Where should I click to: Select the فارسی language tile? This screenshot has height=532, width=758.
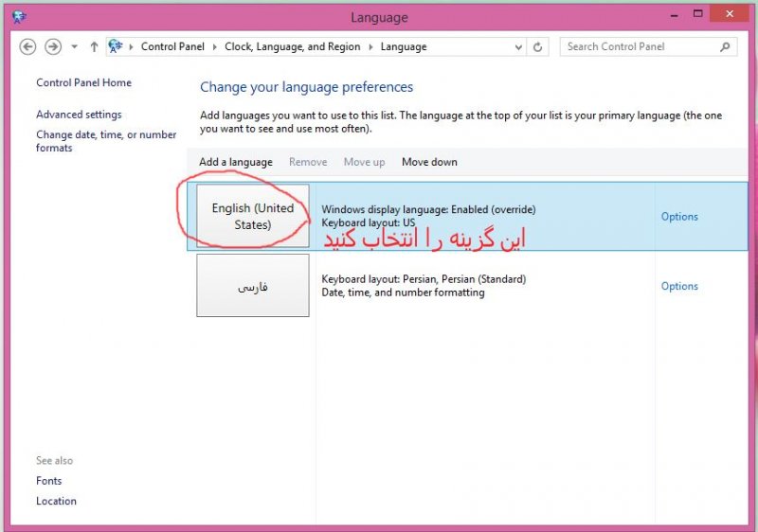click(x=253, y=285)
